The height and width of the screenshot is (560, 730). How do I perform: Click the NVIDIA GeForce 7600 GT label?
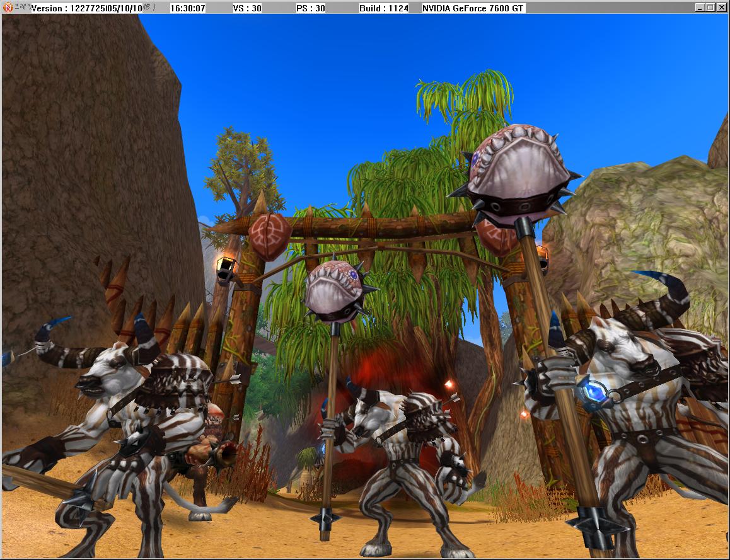473,8
